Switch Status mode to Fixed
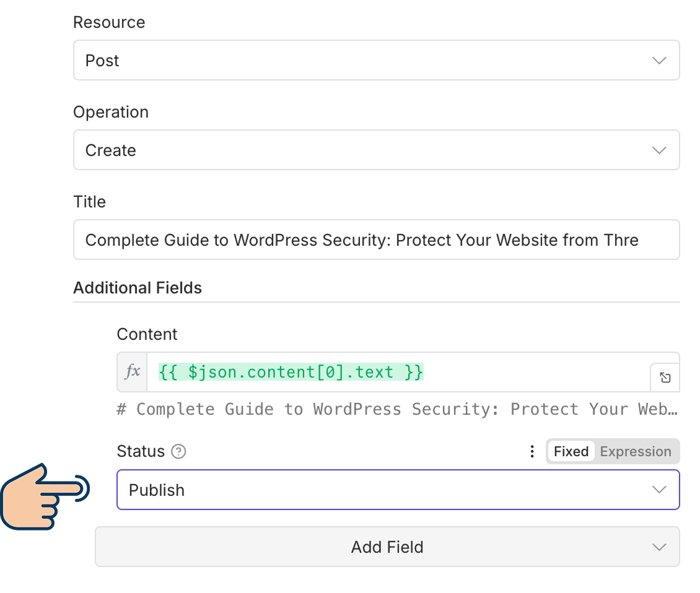Image resolution: width=700 pixels, height=593 pixels. click(571, 452)
